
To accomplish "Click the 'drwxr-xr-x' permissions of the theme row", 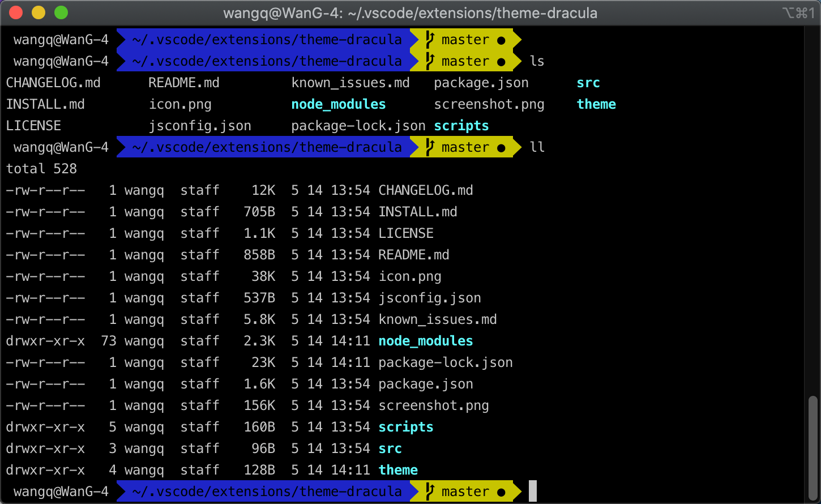I will [x=45, y=470].
